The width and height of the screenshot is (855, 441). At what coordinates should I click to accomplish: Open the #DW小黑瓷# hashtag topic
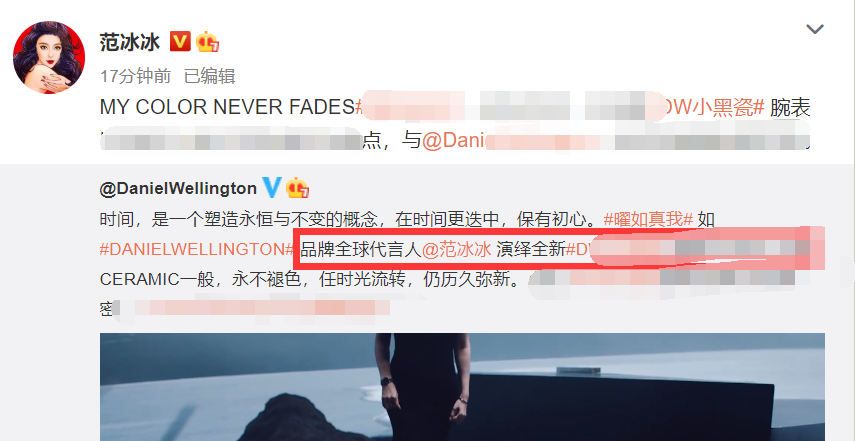[x=714, y=108]
